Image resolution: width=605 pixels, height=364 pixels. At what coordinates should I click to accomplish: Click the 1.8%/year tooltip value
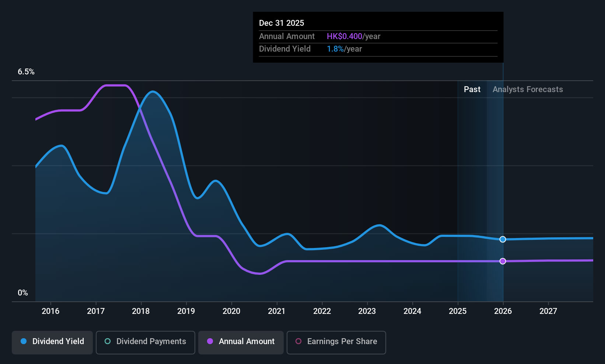344,49
